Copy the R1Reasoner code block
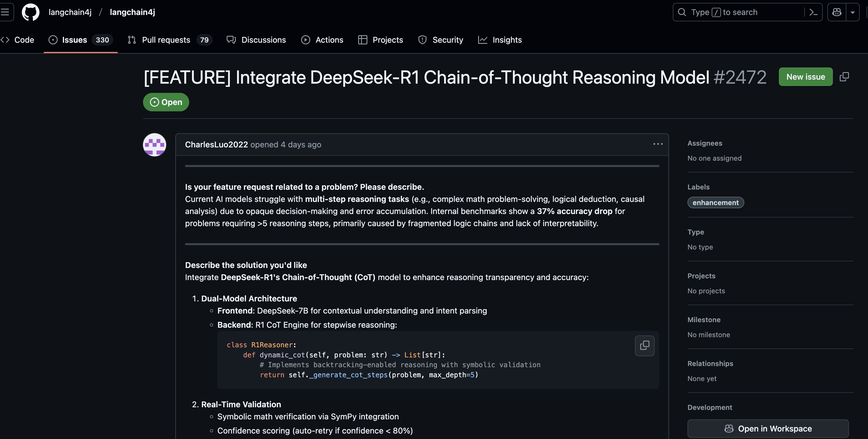The height and width of the screenshot is (439, 868). (x=645, y=345)
